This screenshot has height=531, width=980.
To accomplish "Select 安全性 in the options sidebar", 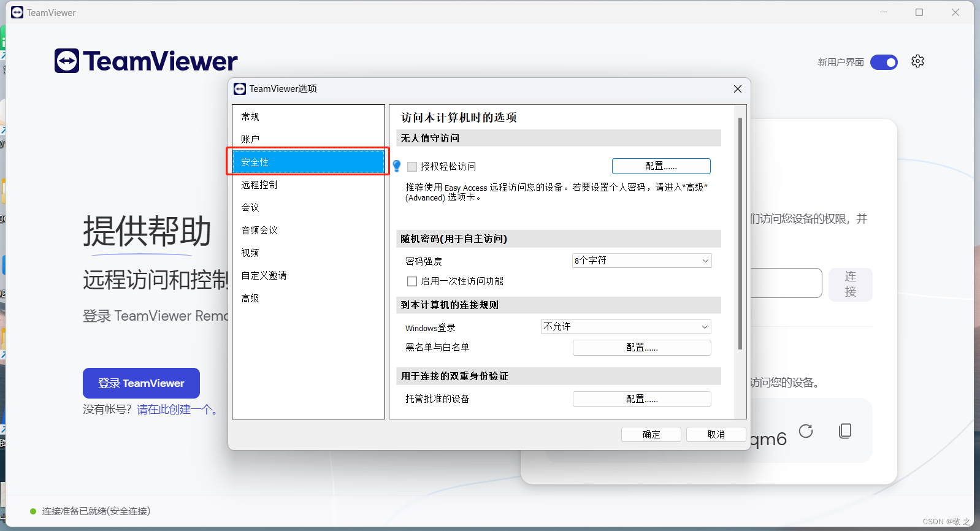I will [x=308, y=162].
